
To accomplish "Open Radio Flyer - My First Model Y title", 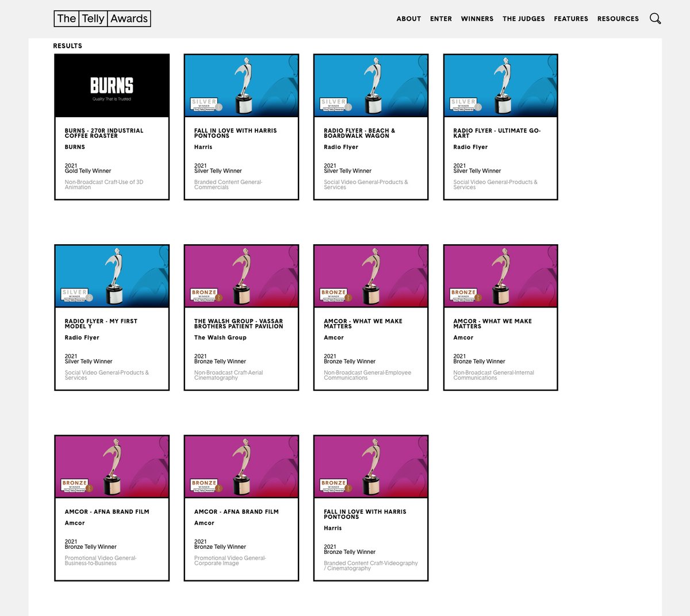I will coord(101,324).
